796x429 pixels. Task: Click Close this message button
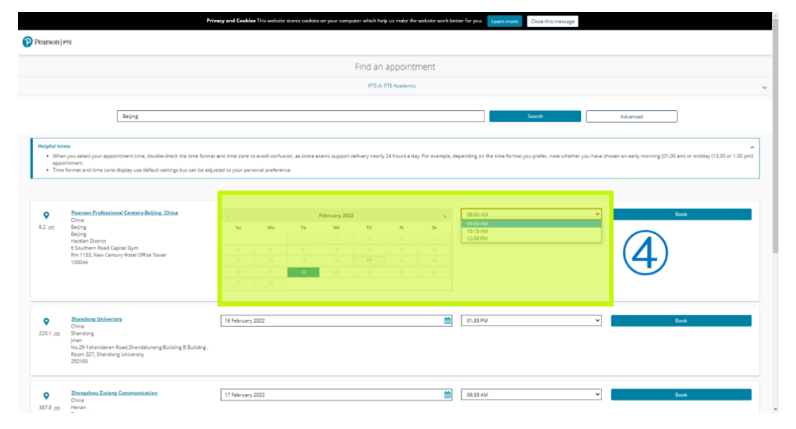tap(552, 21)
